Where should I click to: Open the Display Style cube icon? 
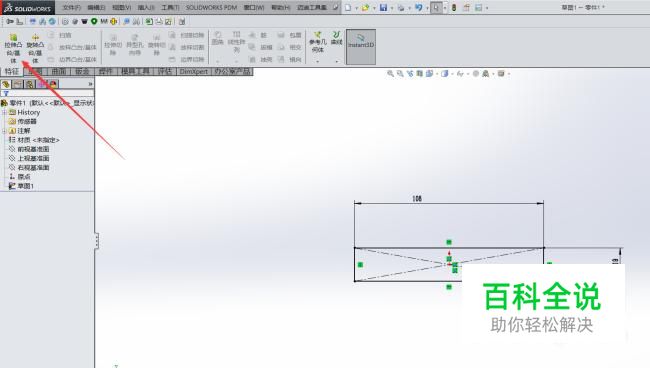click(x=445, y=74)
